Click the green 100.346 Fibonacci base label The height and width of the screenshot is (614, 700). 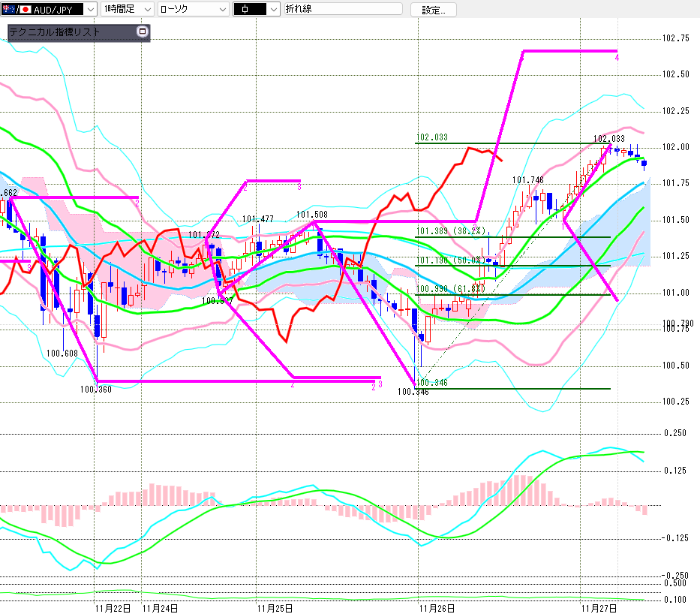click(432, 384)
